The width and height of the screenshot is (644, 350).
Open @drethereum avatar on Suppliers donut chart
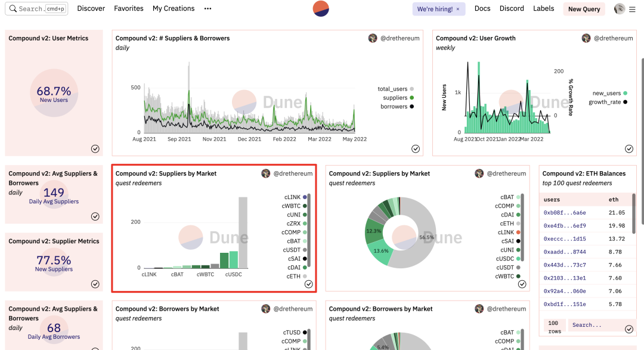(x=479, y=174)
